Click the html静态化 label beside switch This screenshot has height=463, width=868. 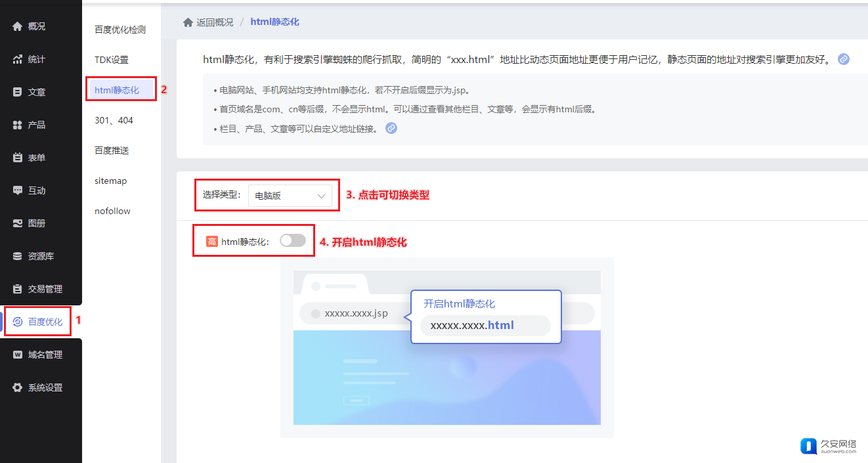coord(245,242)
